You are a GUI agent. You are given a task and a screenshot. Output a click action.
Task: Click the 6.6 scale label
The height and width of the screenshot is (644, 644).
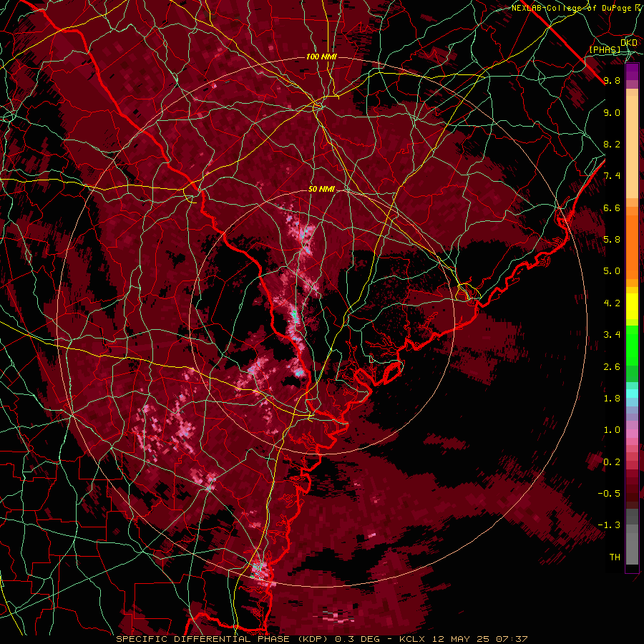(x=612, y=208)
